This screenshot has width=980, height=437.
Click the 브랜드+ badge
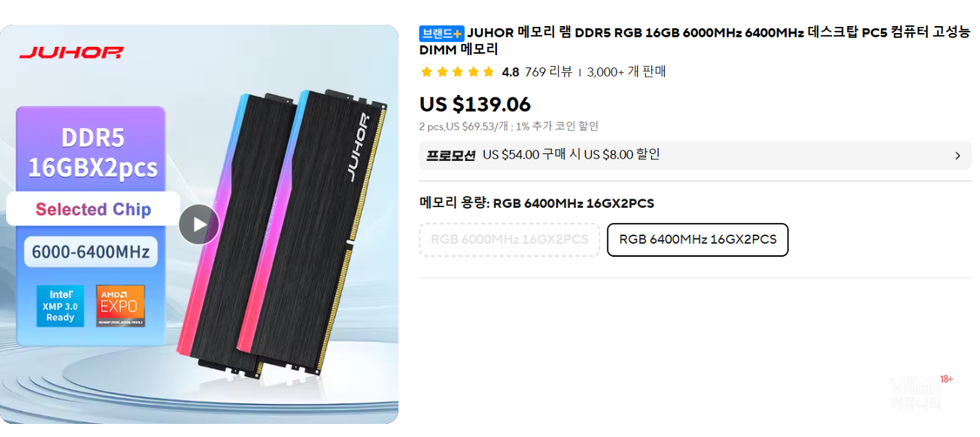tap(442, 33)
